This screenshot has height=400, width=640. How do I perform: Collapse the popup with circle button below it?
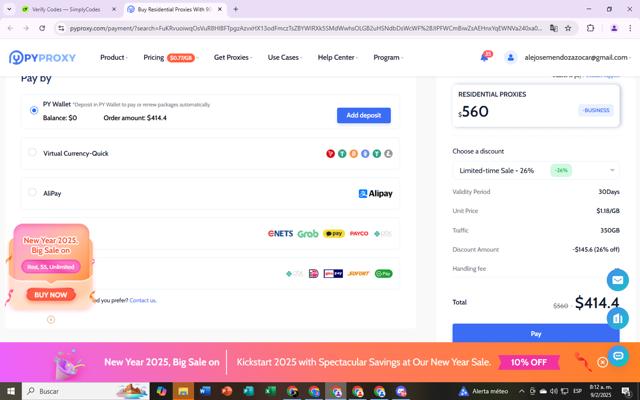[x=51, y=320]
